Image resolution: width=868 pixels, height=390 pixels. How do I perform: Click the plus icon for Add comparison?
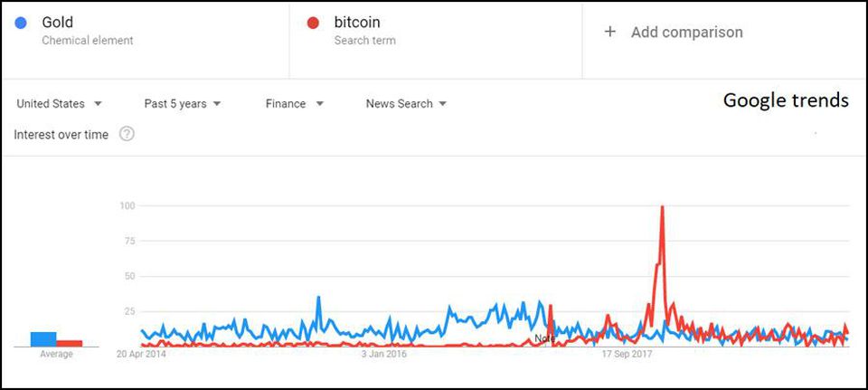610,32
